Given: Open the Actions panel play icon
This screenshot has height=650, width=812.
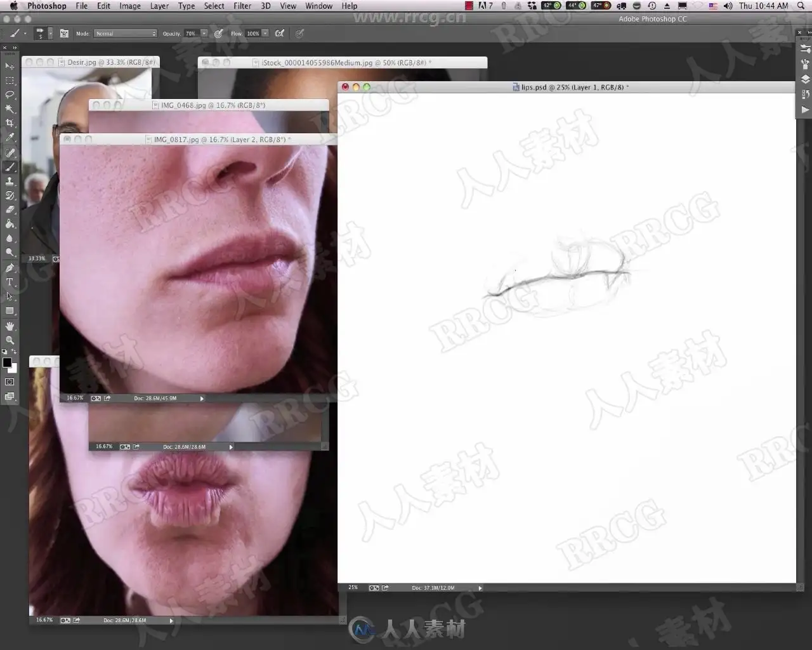Looking at the screenshot, I should click(805, 110).
